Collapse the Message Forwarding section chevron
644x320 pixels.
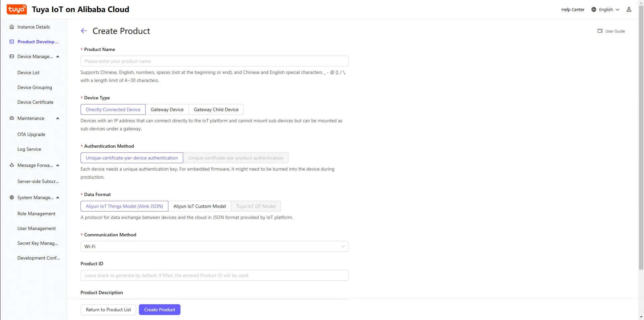(x=58, y=165)
